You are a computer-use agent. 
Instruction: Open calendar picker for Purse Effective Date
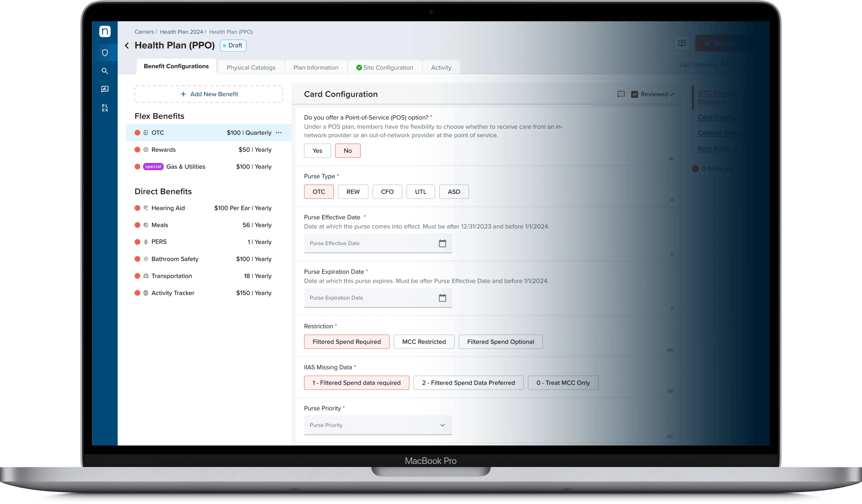click(442, 243)
